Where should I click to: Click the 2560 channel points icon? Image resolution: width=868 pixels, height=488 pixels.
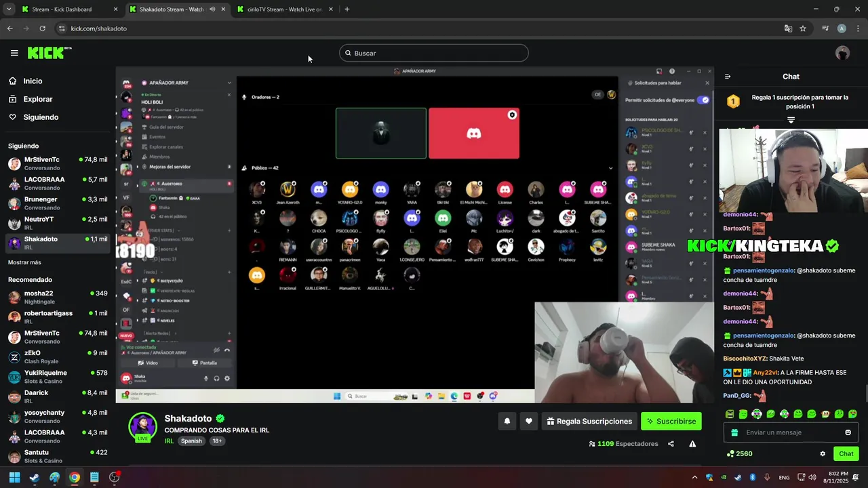point(730,453)
